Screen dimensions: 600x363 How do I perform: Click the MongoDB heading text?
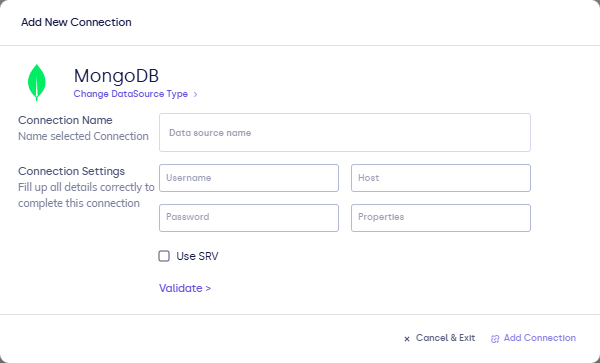click(116, 76)
